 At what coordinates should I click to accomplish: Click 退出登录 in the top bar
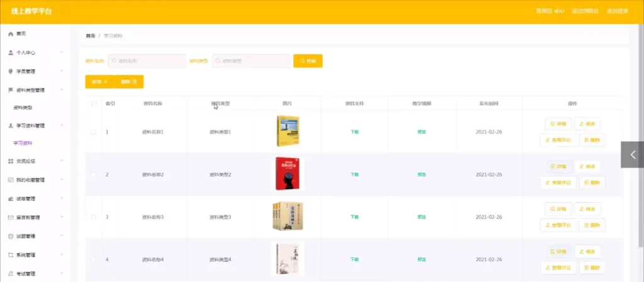point(617,11)
